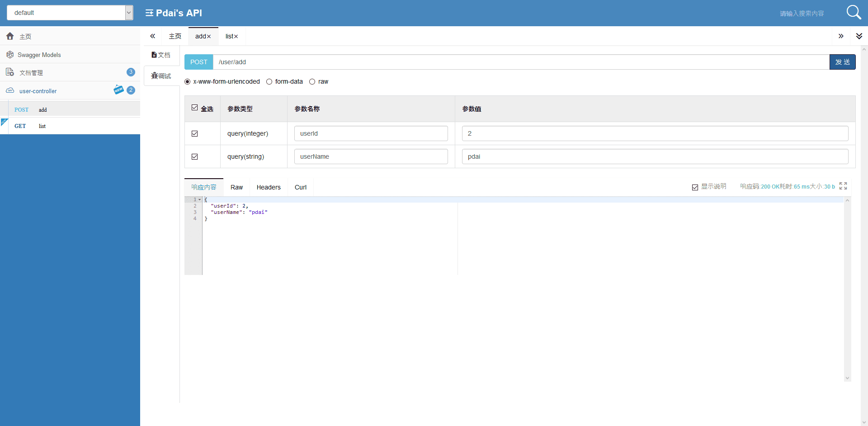Click the response scrollbar down arrow
This screenshot has width=868, height=426.
click(848, 378)
